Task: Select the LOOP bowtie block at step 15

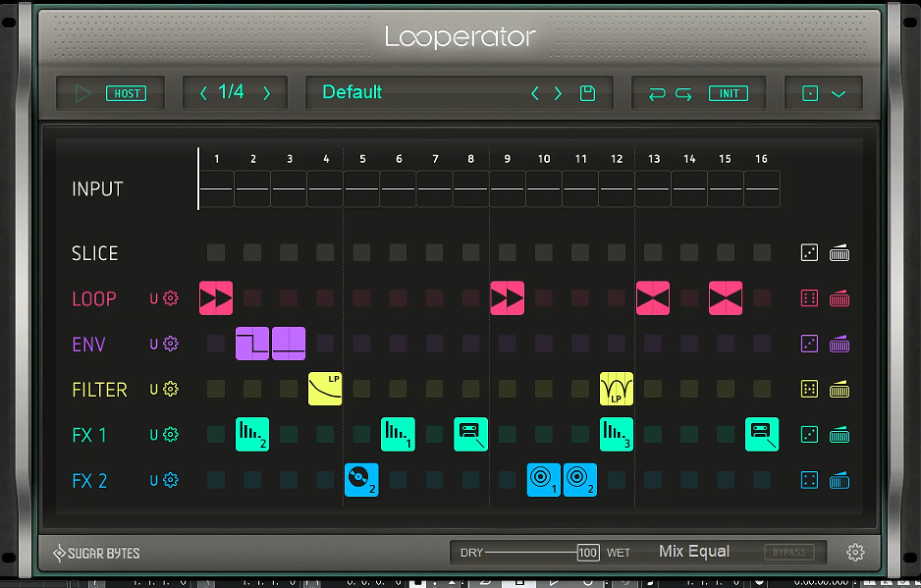Action: click(726, 298)
